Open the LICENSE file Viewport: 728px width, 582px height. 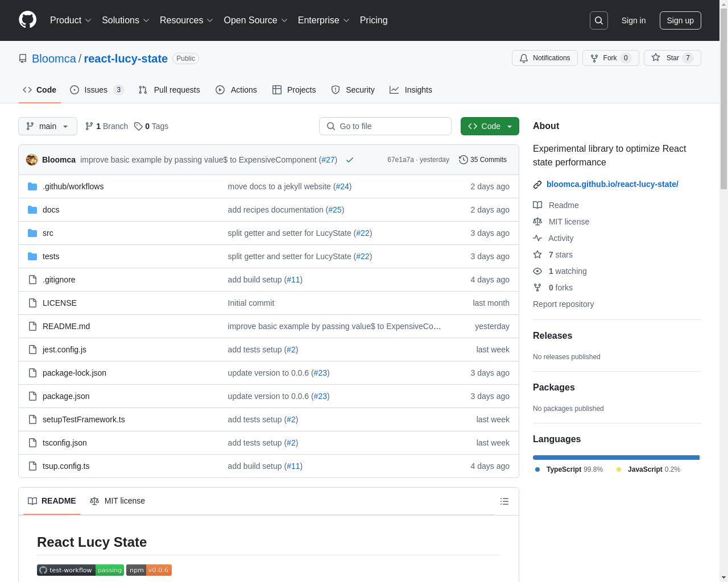[x=59, y=303]
